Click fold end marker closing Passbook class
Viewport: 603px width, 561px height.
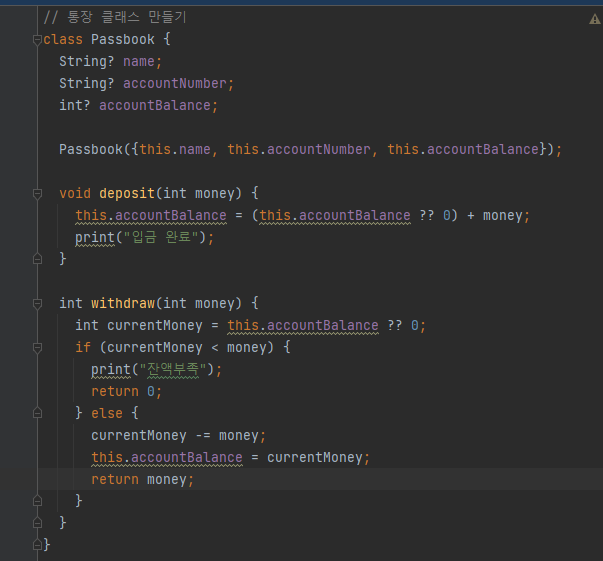tap(37, 545)
